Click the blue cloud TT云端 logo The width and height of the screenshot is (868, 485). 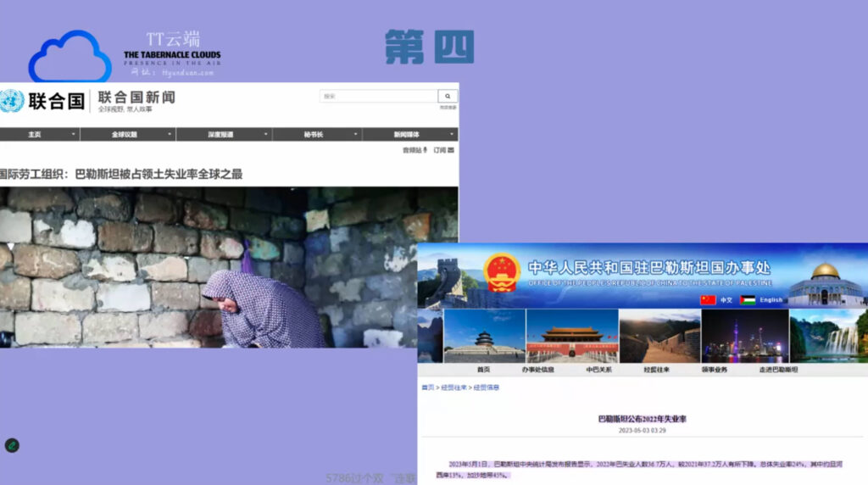point(70,58)
